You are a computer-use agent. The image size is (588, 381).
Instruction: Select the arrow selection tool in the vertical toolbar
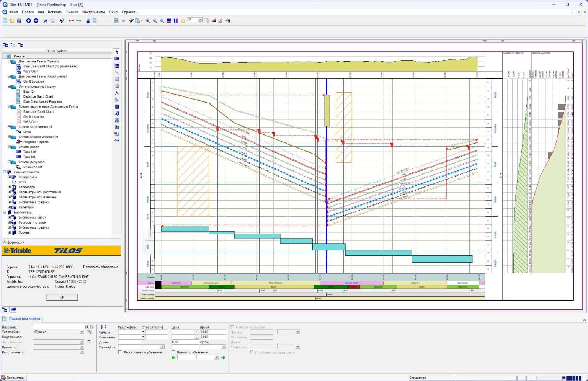117,51
